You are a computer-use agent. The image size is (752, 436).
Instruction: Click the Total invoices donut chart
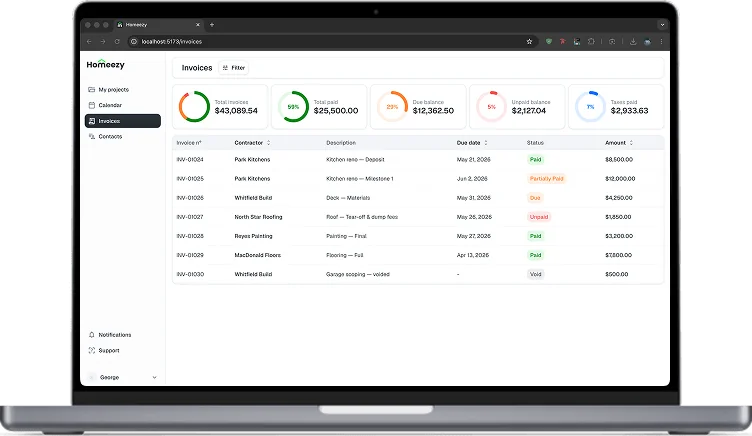[194, 106]
